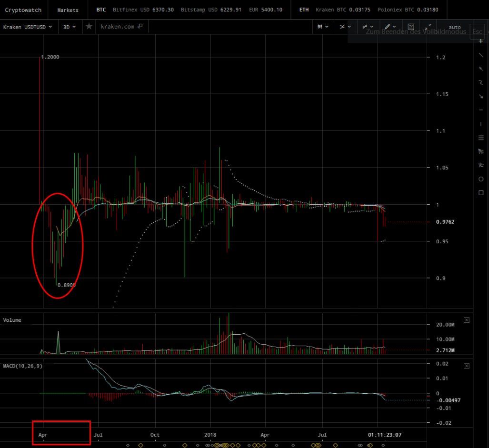Open the Cryptowatch home logo
489x448 pixels.
(23, 10)
